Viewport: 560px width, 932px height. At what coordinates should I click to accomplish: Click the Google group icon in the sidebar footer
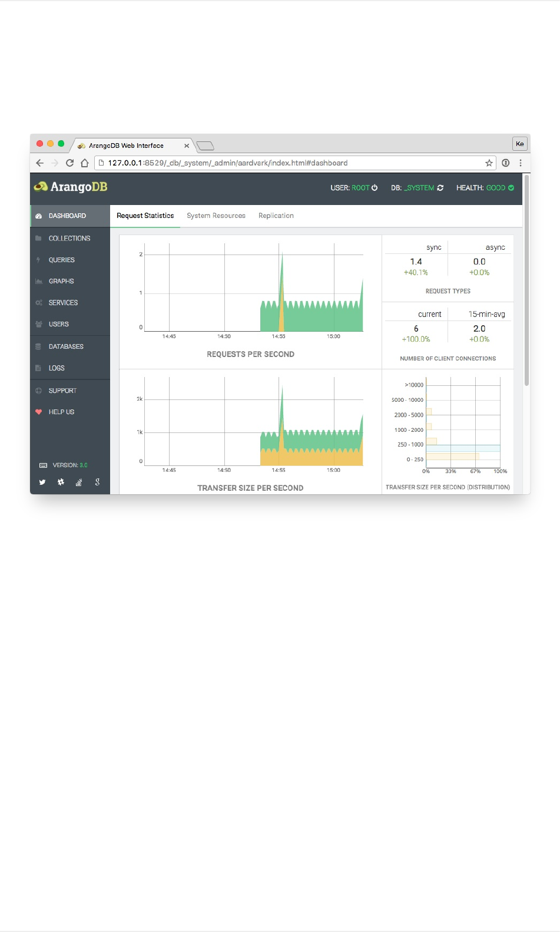click(97, 482)
